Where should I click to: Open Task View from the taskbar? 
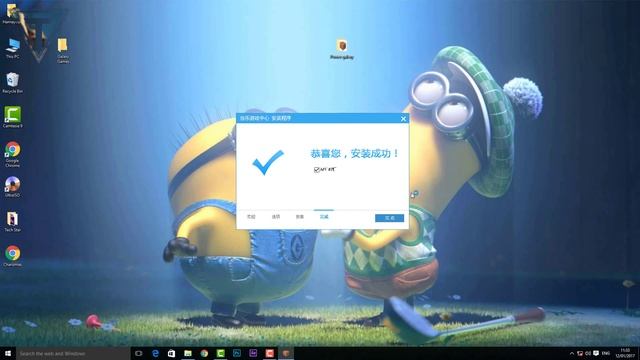[139, 353]
